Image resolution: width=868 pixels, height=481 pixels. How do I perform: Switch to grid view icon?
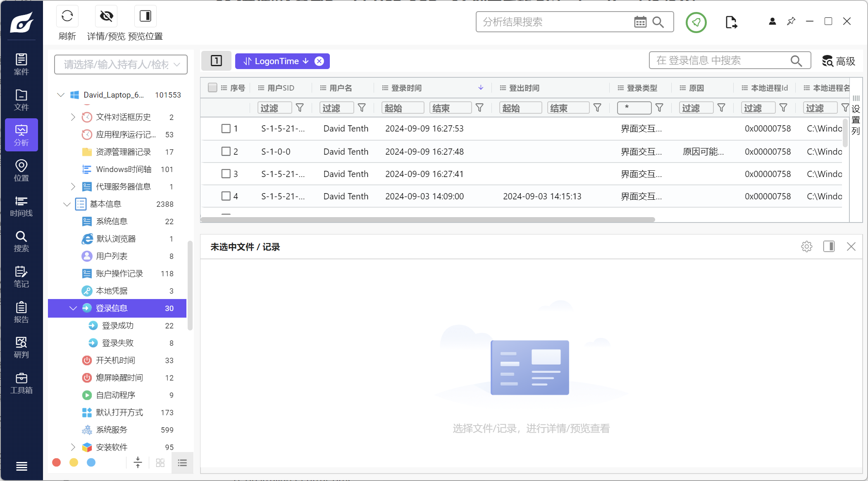point(160,463)
